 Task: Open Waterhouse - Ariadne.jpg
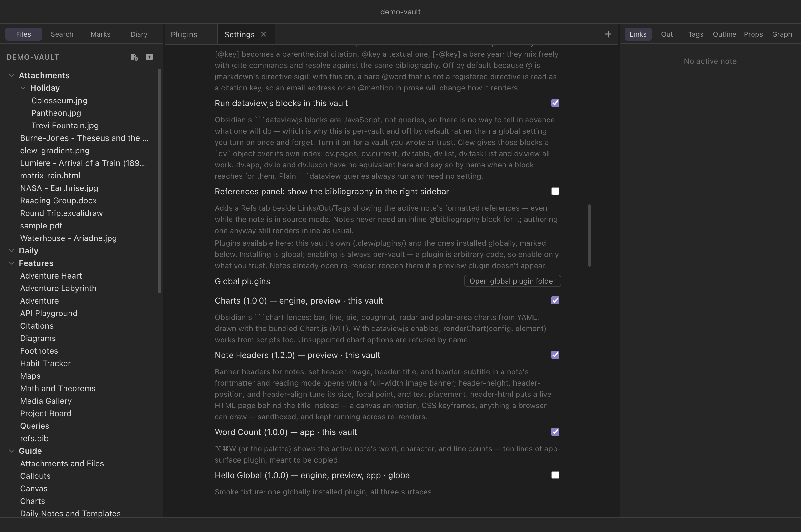coord(68,238)
